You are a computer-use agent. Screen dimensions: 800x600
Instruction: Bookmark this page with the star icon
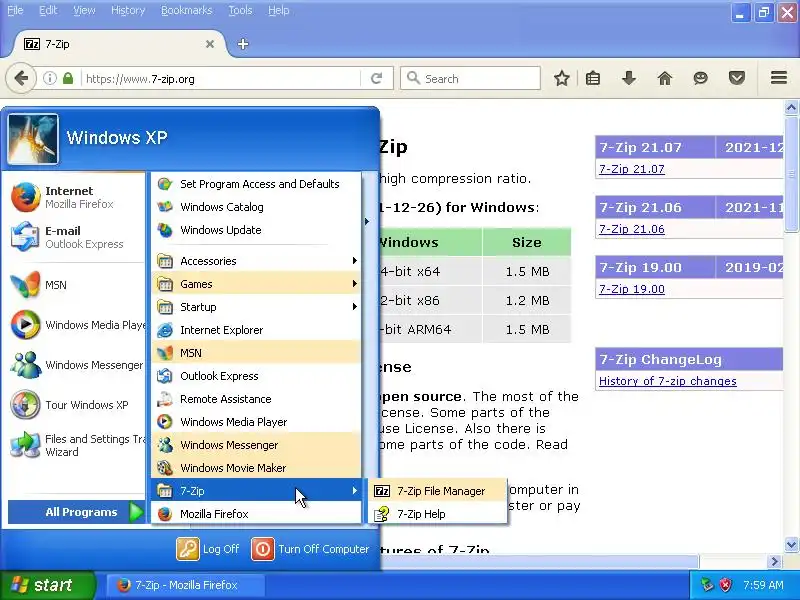[x=562, y=79]
